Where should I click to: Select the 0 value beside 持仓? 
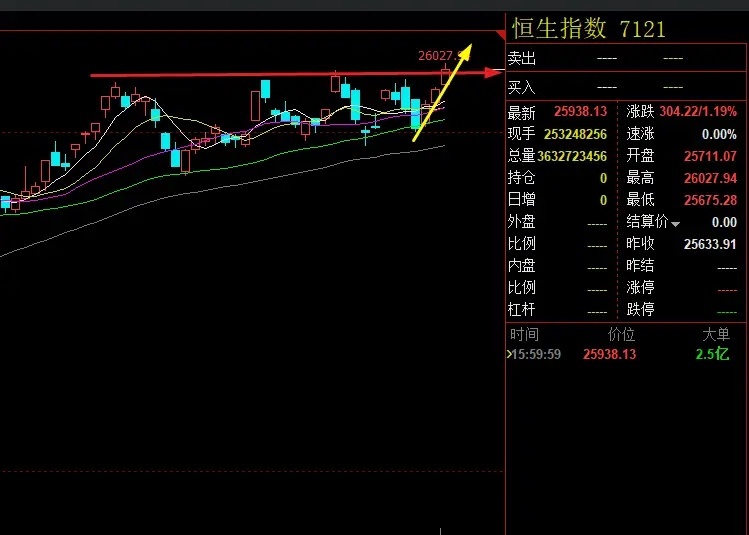603,178
